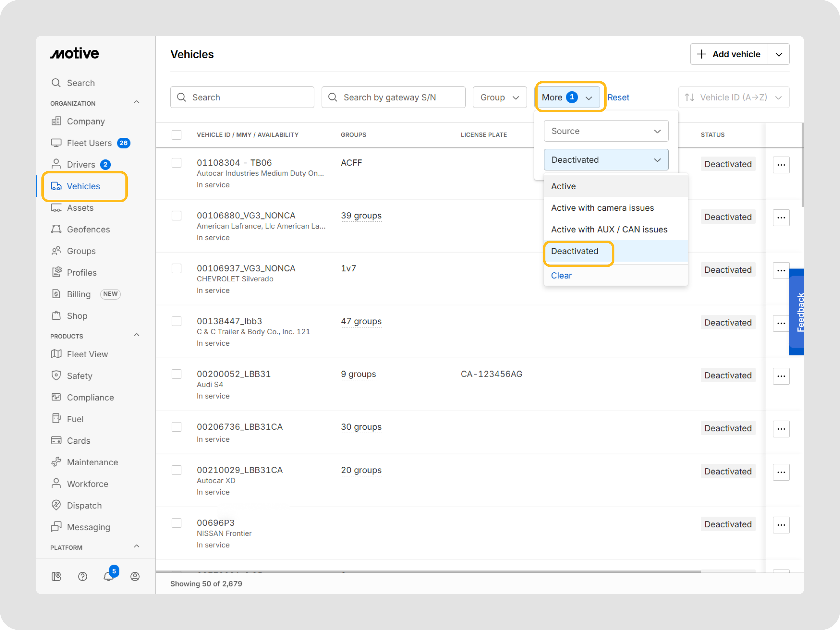This screenshot has width=840, height=630.
Task: Open the user account profile icon
Action: pyautogui.click(x=135, y=577)
